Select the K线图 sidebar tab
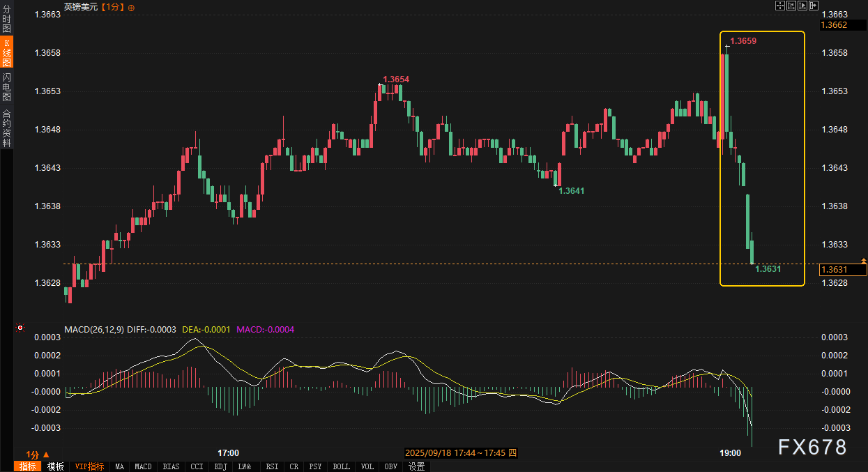Viewport: 868px width, 472px height. point(6,53)
